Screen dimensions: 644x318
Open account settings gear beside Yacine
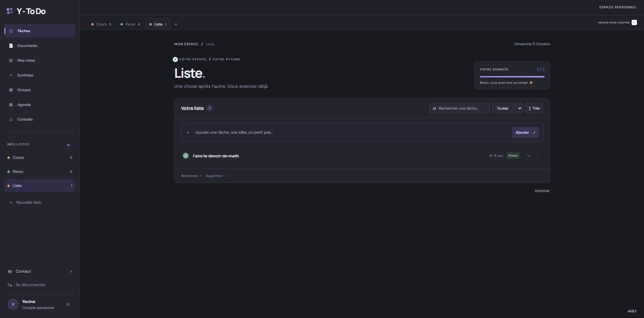coord(68,304)
